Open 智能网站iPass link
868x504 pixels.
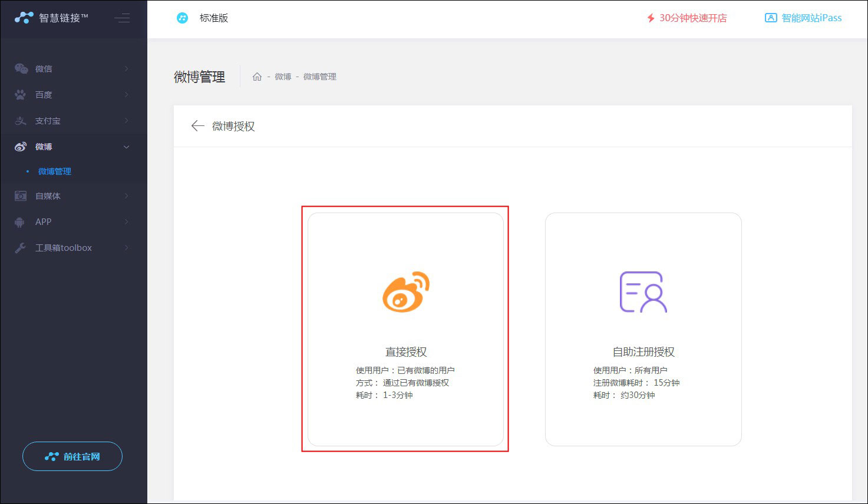click(x=811, y=18)
